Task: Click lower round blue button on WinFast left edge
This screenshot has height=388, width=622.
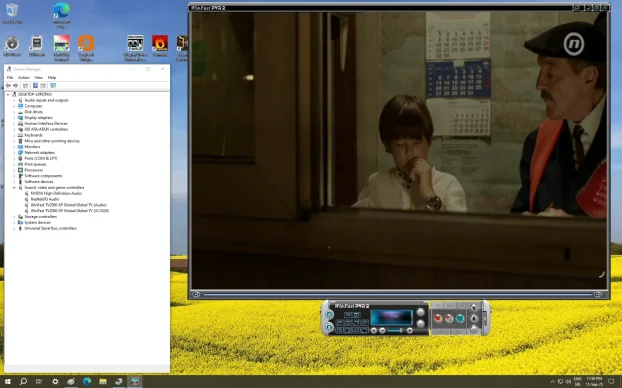Action: point(329,327)
